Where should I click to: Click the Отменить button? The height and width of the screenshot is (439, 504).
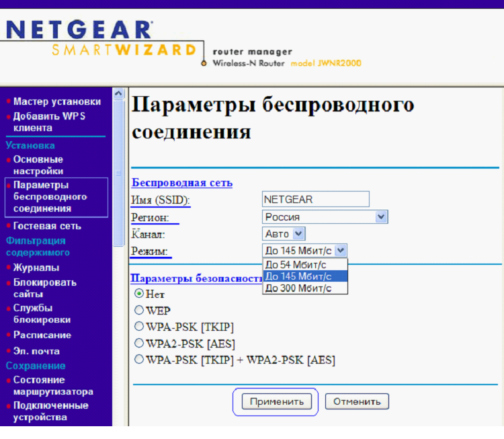pos(357,401)
